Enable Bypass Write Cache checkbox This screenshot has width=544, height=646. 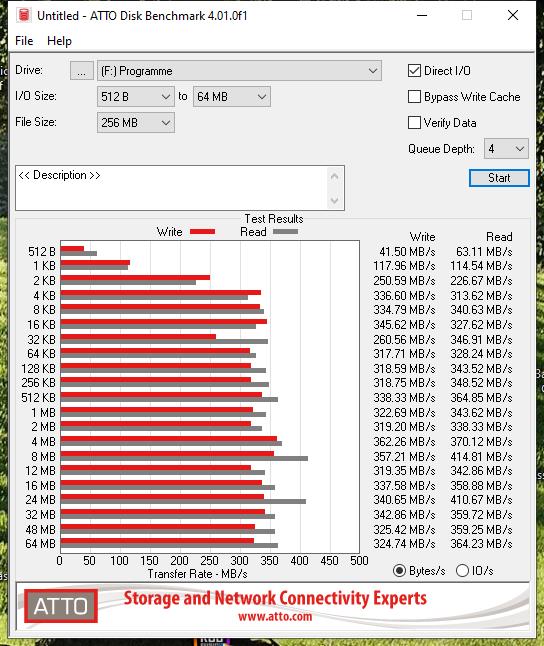click(414, 97)
